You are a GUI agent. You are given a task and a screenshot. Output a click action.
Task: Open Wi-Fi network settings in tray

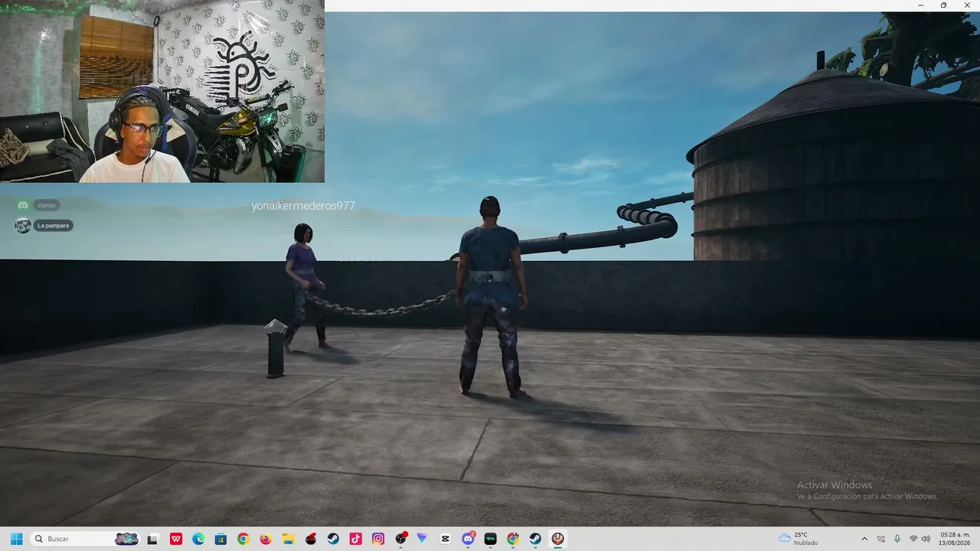913,539
